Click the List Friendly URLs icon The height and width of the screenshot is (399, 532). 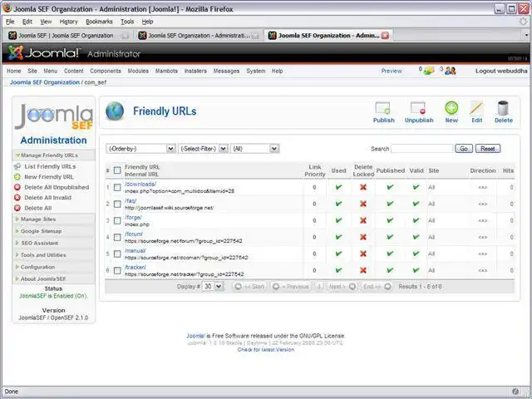pos(17,166)
